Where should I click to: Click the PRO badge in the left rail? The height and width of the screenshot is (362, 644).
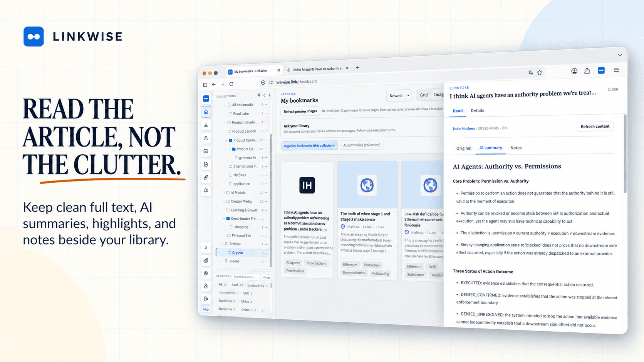point(206,310)
